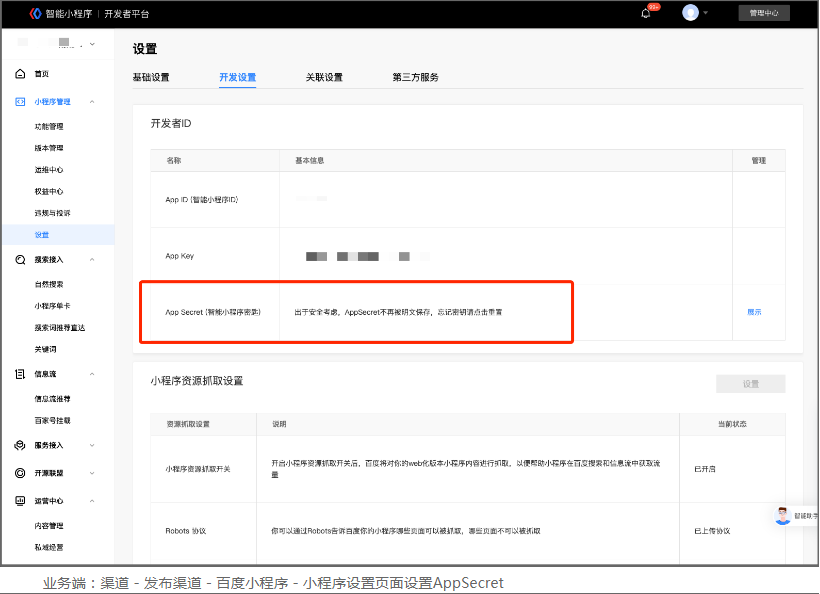Click the 运营中心 monitor icon
This screenshot has height=594, width=820.
tap(20, 501)
